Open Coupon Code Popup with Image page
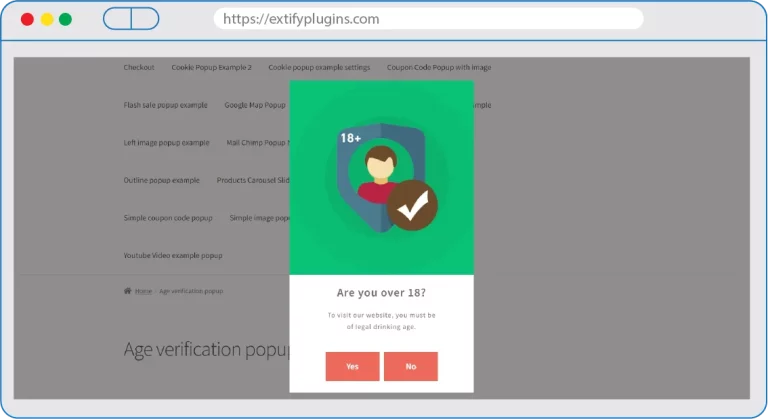 (439, 68)
